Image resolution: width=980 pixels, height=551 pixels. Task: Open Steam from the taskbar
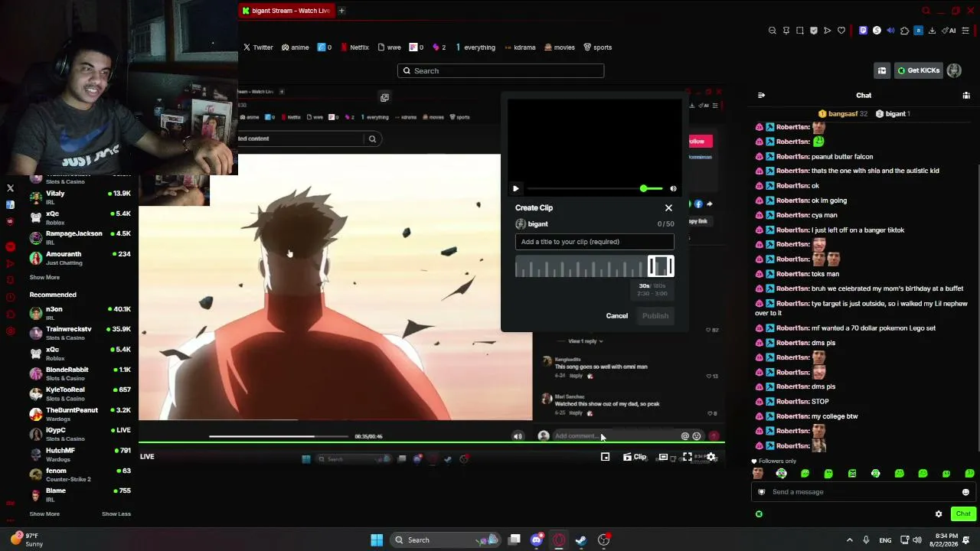click(x=581, y=540)
